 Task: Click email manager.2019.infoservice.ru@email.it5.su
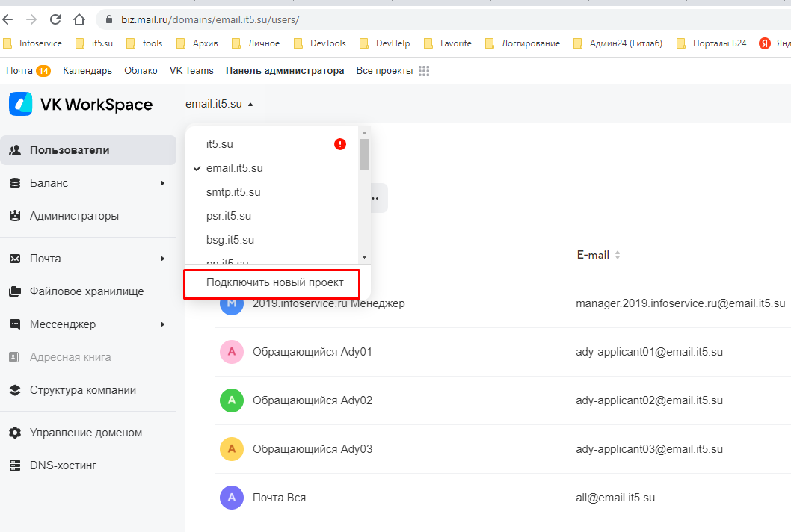(680, 303)
